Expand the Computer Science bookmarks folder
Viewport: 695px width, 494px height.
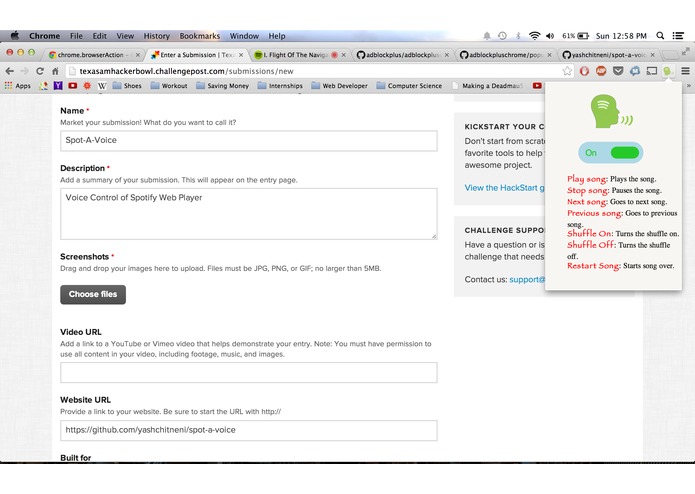(409, 86)
